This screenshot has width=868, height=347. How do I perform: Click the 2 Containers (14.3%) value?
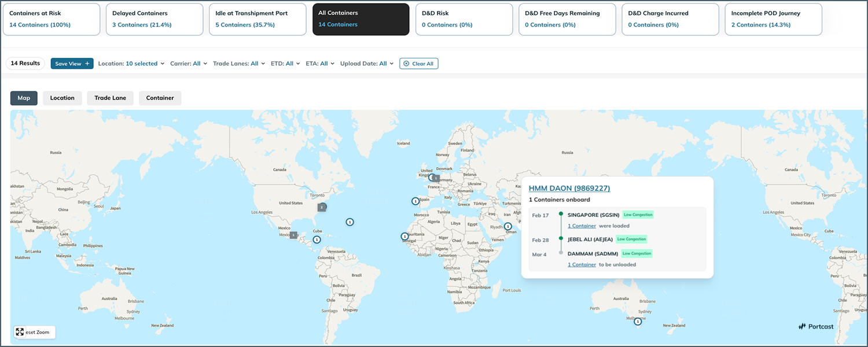(x=761, y=25)
